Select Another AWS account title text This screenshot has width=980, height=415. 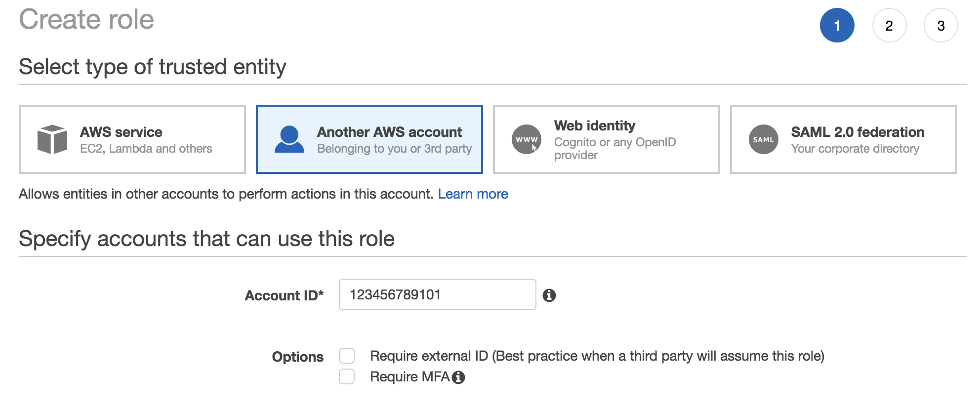pyautogui.click(x=389, y=132)
